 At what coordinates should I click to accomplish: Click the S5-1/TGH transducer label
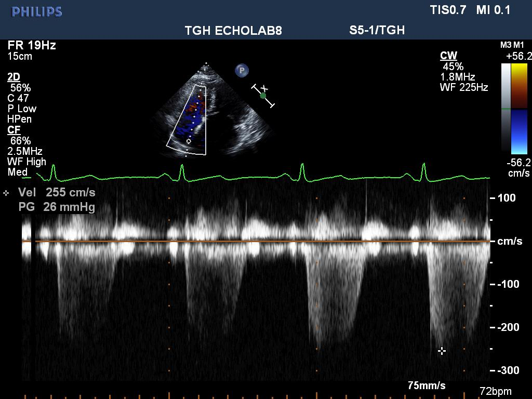click(377, 30)
